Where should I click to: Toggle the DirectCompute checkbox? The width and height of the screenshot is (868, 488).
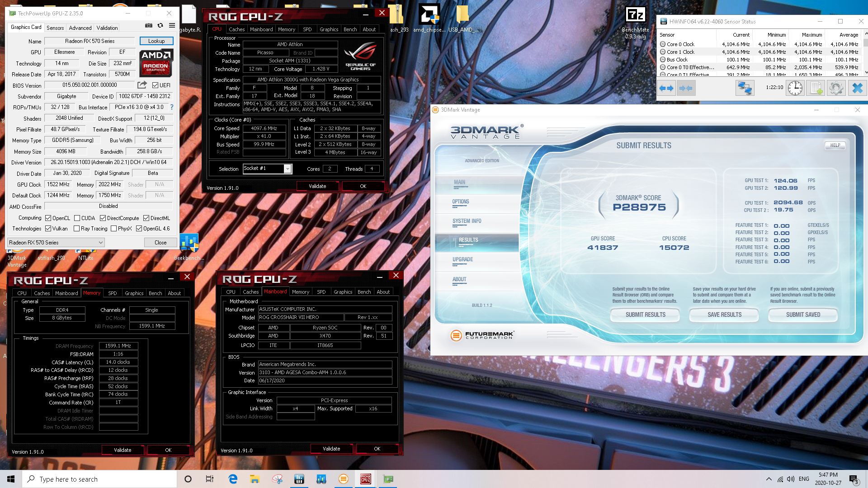[103, 218]
